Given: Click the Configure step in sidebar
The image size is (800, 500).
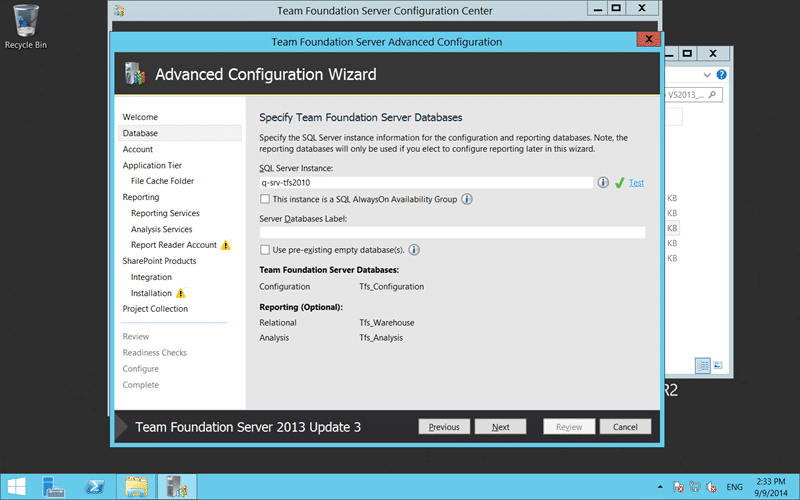Looking at the screenshot, I should [x=140, y=369].
